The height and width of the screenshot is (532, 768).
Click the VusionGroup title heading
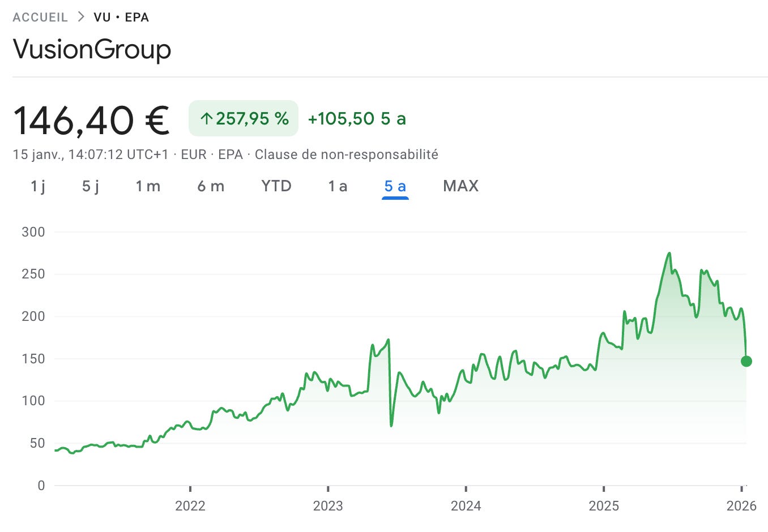click(92, 49)
